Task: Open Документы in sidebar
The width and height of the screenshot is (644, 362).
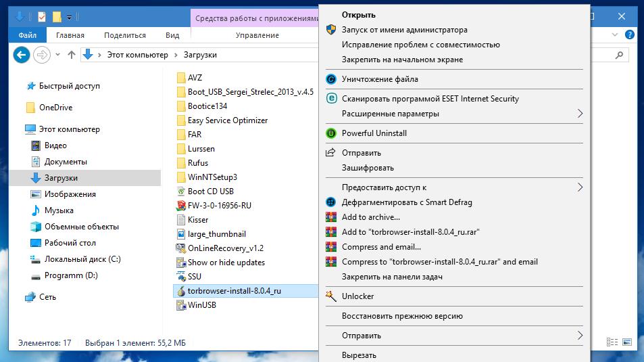Action: (x=66, y=162)
